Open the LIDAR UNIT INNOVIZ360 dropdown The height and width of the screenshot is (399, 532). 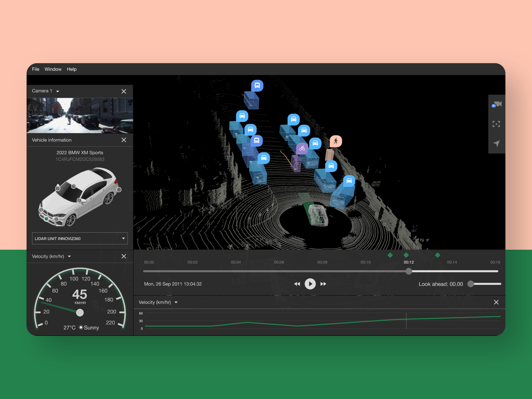pos(80,238)
